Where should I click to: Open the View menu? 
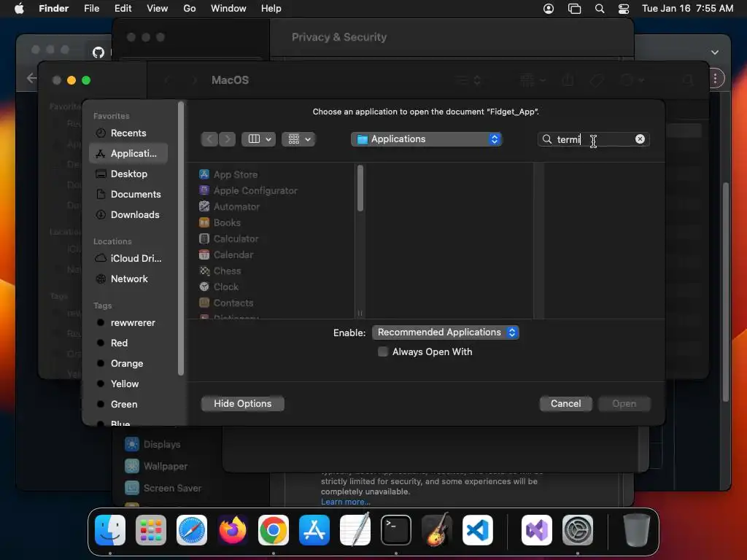(x=158, y=9)
